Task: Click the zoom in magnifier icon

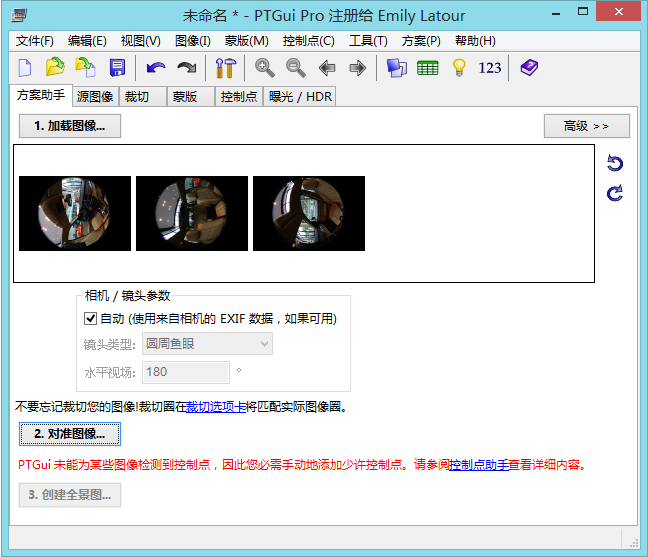Action: [x=264, y=68]
